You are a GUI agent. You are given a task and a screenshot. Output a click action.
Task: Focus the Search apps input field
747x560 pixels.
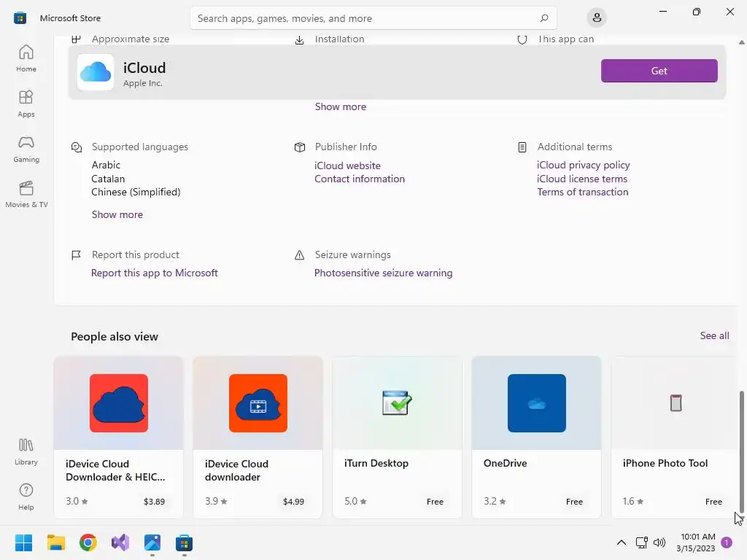click(373, 18)
